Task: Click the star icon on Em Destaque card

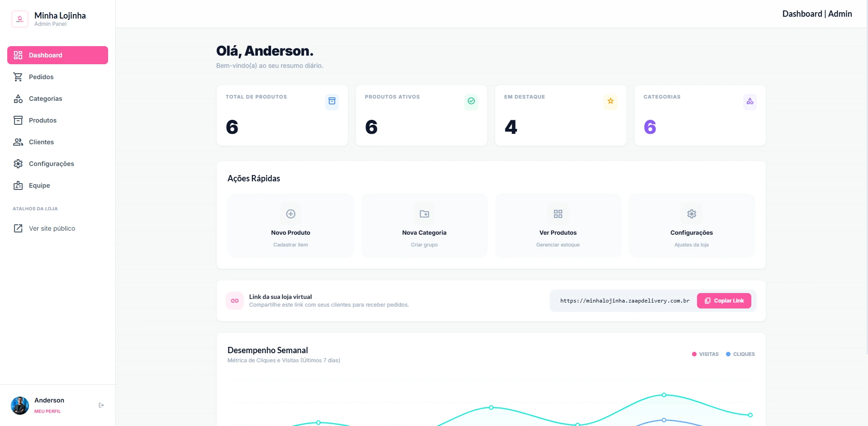Action: tap(610, 101)
